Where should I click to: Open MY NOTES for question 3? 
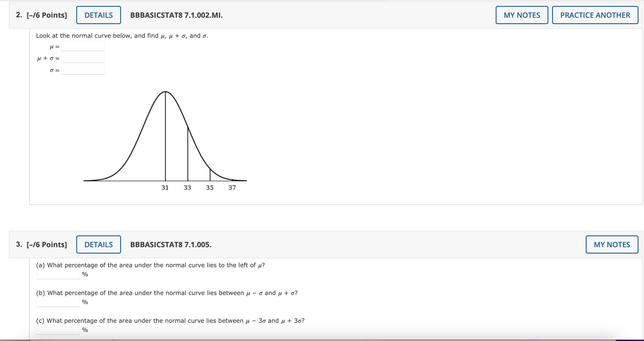tap(612, 244)
